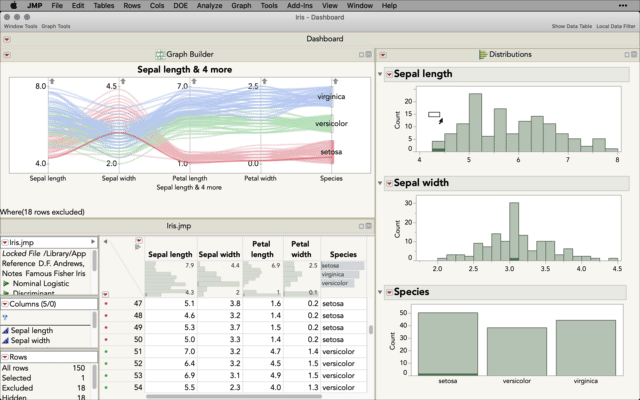Select the Species column header
Image resolution: width=640 pixels, height=400 pixels.
tap(343, 254)
